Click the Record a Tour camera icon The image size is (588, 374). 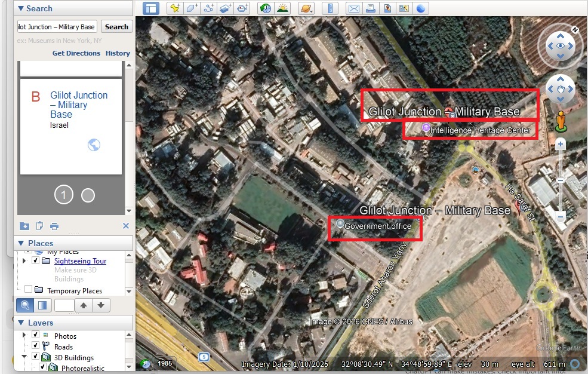point(242,8)
